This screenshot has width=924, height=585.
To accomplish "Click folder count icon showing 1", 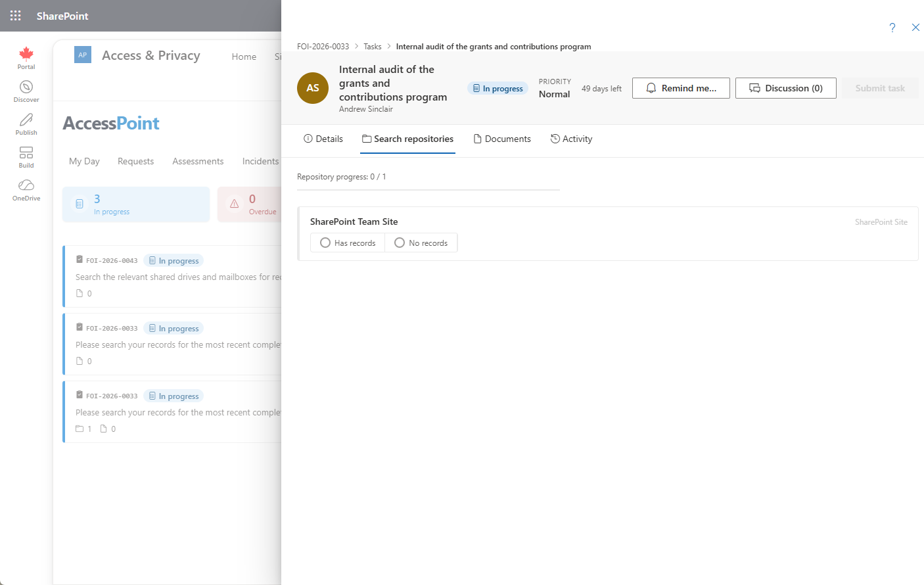I will (x=80, y=429).
